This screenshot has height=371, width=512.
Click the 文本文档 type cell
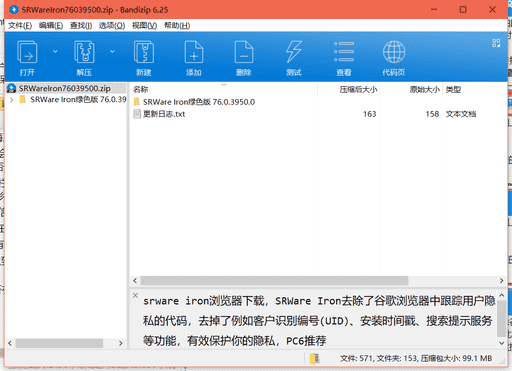coord(461,114)
